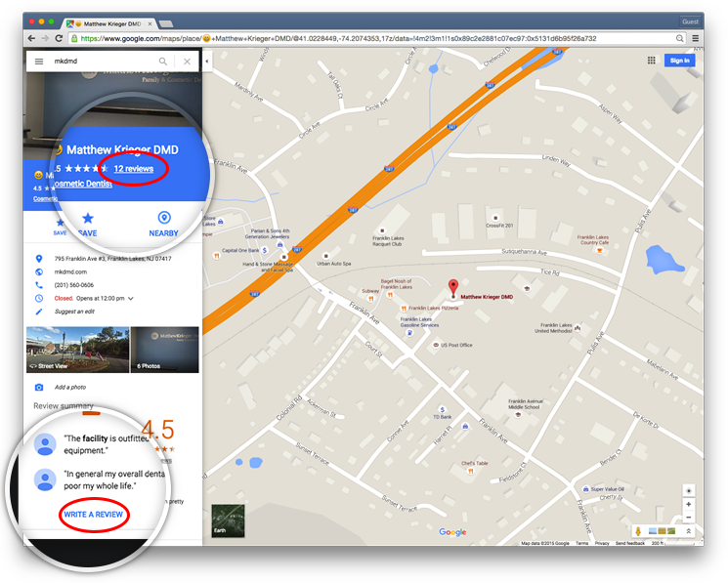This screenshot has width=728, height=583.
Task: Click the first imagery thumbnail in bottom strip
Action: 653,531
